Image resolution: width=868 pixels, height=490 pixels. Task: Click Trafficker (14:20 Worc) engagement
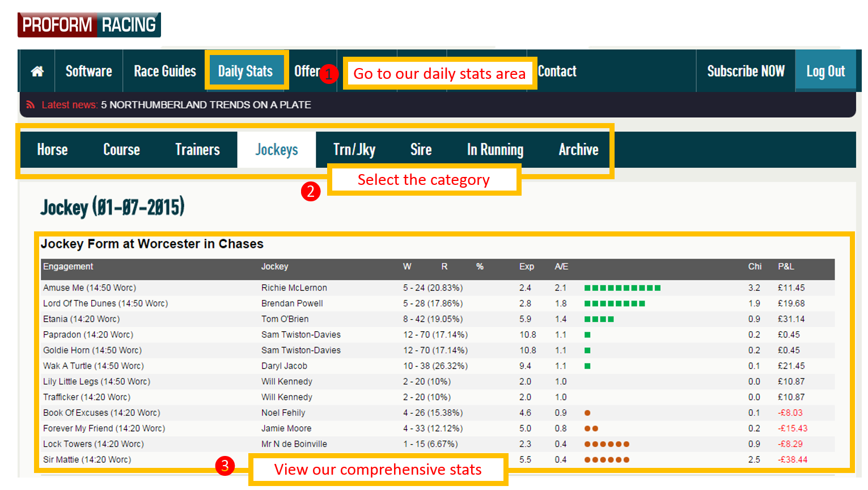pyautogui.click(x=87, y=397)
